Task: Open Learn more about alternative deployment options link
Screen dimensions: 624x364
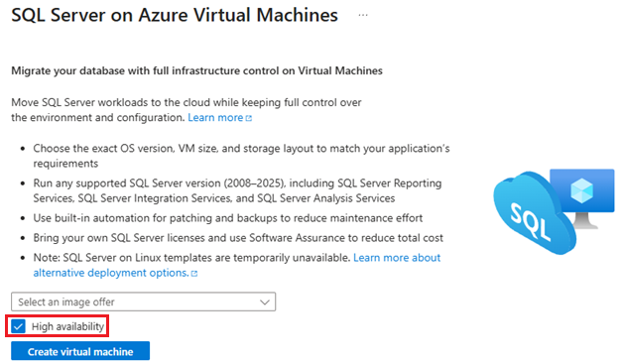Action: (237, 266)
